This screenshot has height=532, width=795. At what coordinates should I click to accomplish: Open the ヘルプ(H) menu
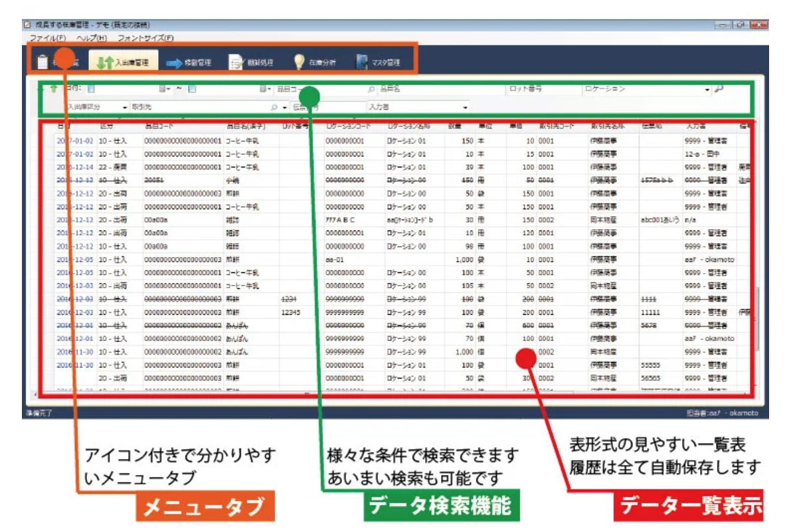point(92,39)
